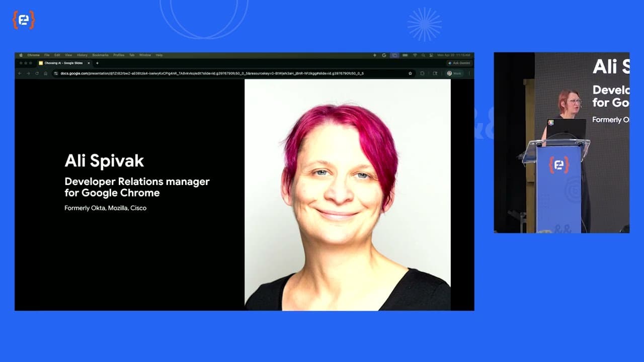644x362 pixels.
Task: Open a new browser tab with plus
Action: coord(97,63)
